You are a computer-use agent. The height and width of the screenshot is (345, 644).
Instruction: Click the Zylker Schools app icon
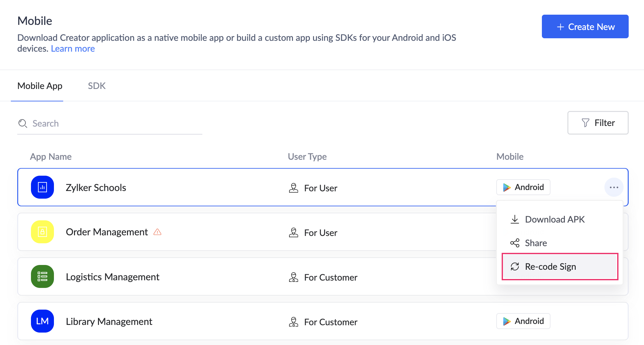(x=42, y=187)
